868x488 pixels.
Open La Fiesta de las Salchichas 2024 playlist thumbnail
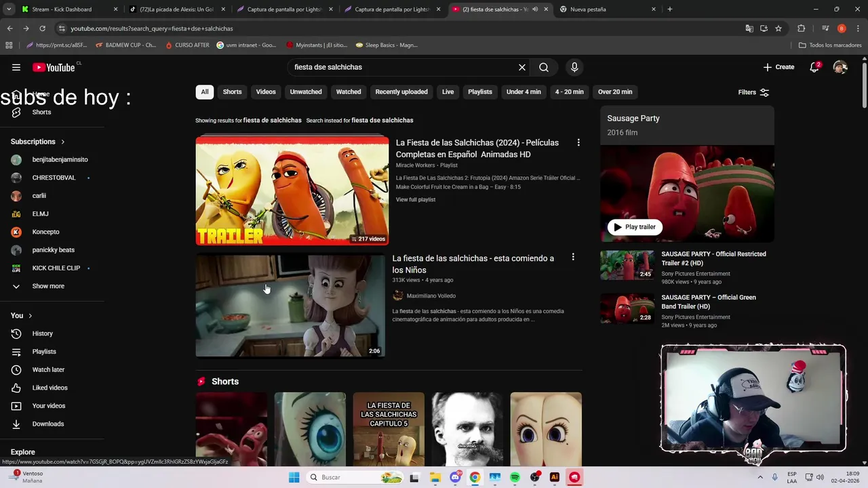292,190
